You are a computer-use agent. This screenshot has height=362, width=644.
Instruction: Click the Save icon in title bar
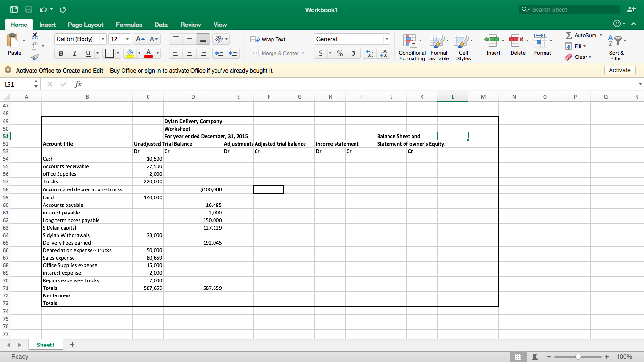click(x=29, y=9)
